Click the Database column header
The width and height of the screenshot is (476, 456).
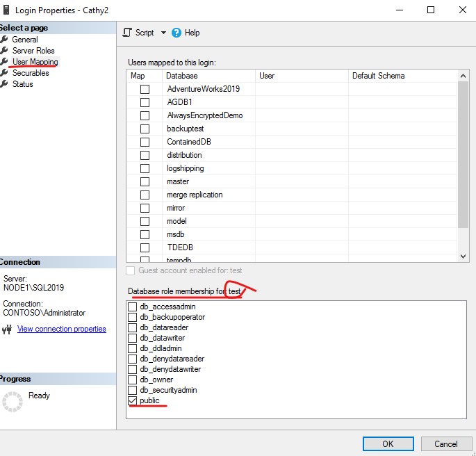pyautogui.click(x=209, y=76)
